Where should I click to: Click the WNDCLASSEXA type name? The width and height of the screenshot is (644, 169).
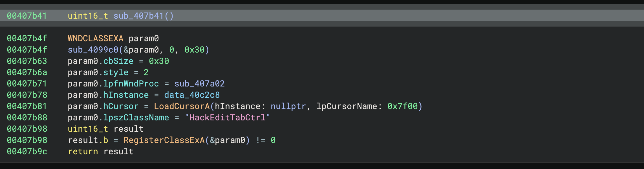(96, 38)
